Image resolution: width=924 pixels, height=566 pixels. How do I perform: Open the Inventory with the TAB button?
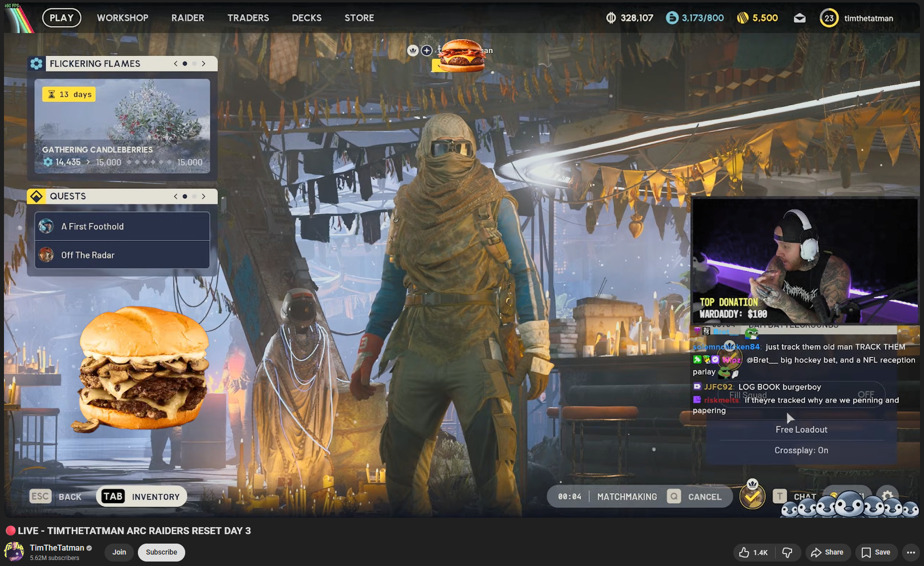click(x=142, y=496)
